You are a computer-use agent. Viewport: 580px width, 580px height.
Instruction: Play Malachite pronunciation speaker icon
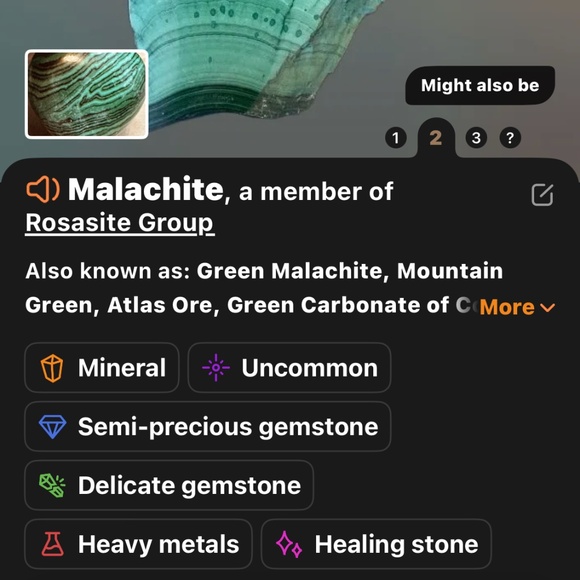pyautogui.click(x=43, y=189)
